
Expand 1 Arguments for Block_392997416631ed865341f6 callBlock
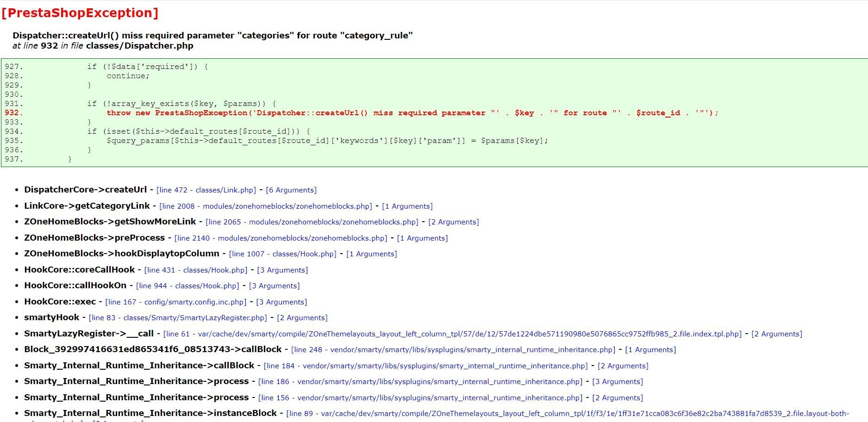(x=650, y=350)
